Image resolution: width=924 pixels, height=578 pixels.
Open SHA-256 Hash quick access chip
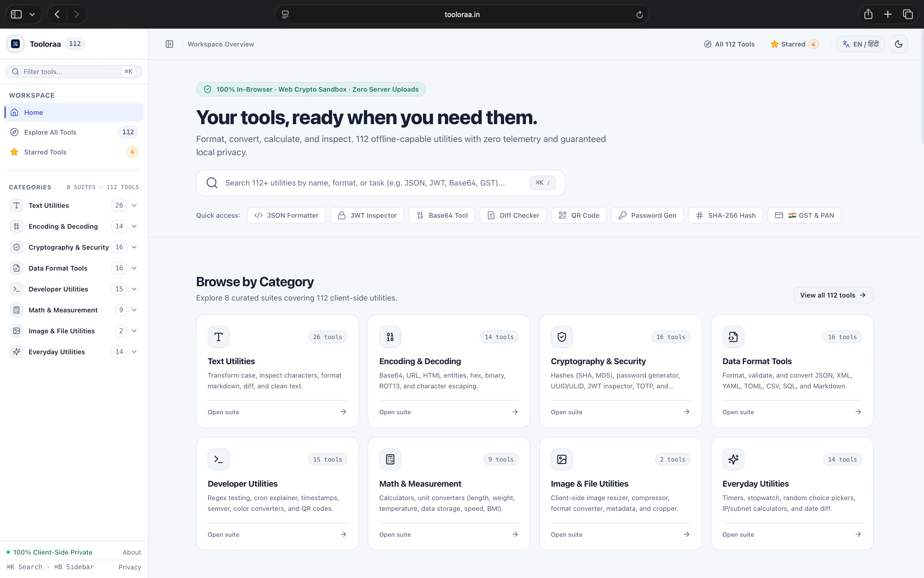point(725,215)
